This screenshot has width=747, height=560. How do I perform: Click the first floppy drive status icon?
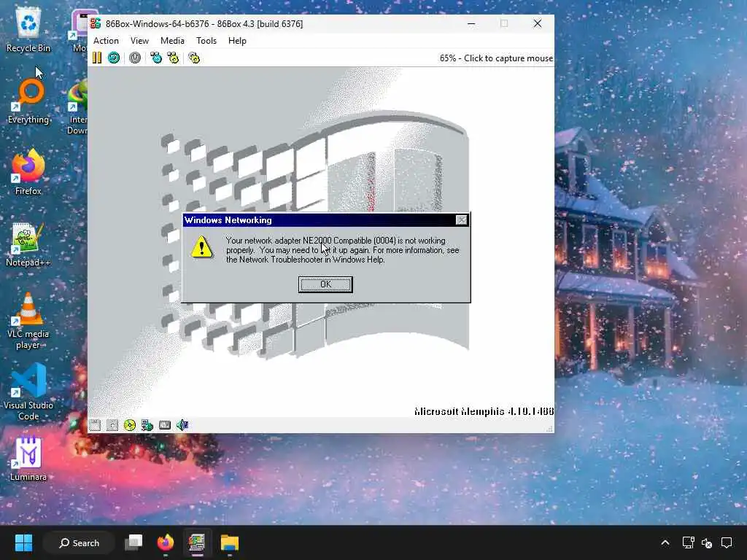click(x=95, y=425)
